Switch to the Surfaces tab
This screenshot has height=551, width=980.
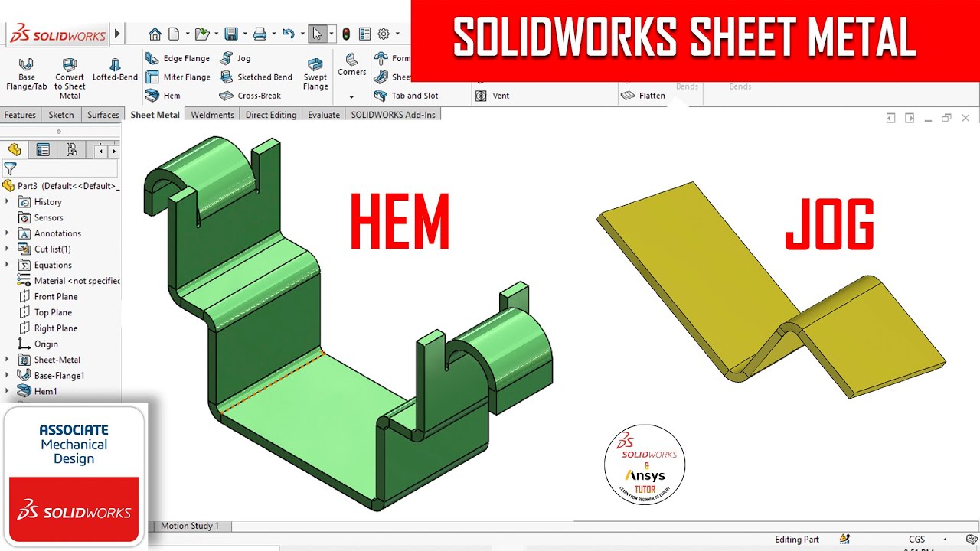[103, 115]
